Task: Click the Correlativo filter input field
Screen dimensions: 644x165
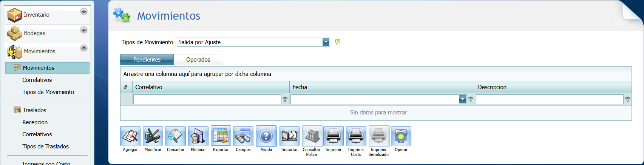Action: coord(207,99)
